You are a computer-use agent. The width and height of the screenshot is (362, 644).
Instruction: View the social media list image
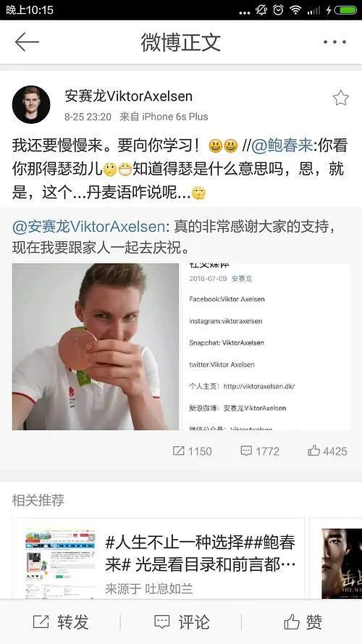[266, 347]
